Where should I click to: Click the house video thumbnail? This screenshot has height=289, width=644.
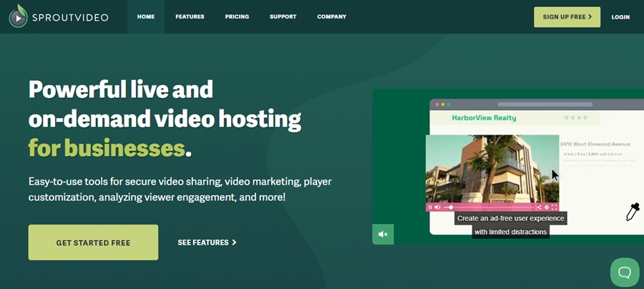(x=492, y=169)
